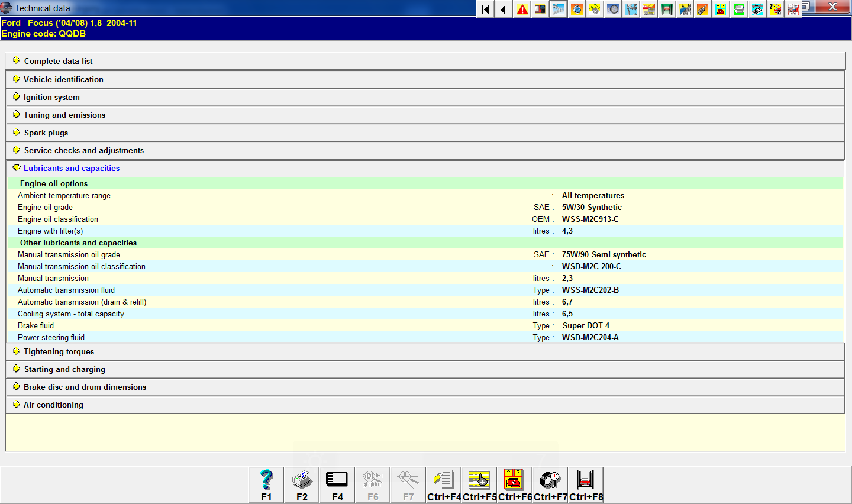Collapse the Lubricants and capacities section
This screenshot has height=504, width=852.
pyautogui.click(x=72, y=168)
